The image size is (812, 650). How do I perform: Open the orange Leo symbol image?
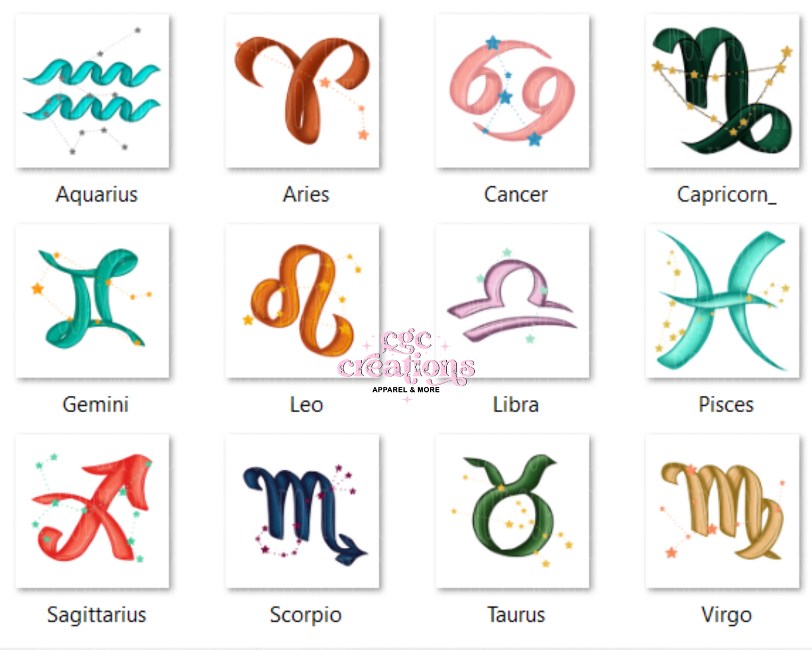tap(302, 301)
